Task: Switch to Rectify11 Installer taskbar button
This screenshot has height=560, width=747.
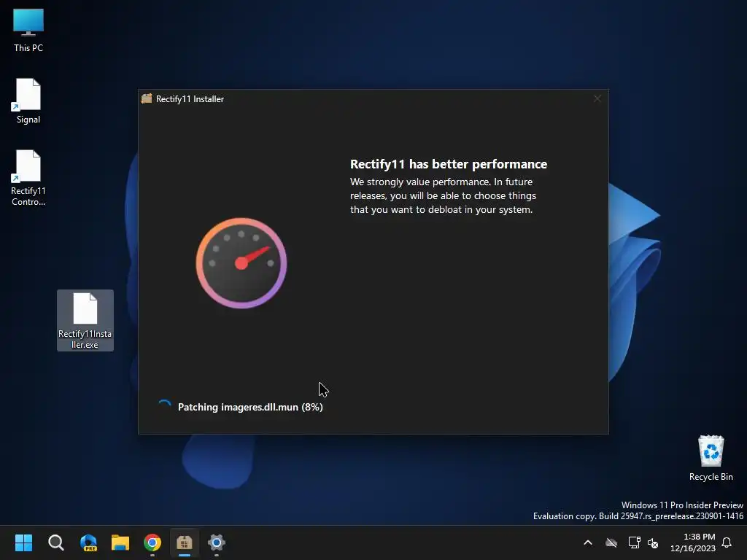Action: [185, 542]
